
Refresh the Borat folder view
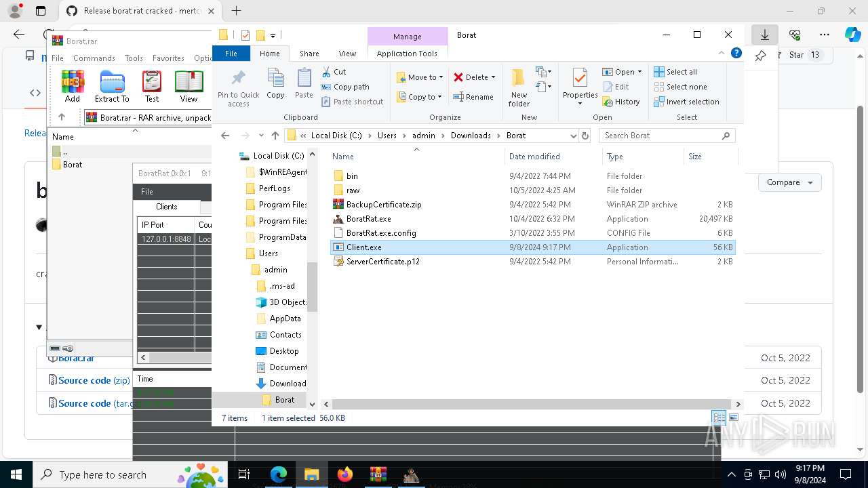[x=585, y=136]
